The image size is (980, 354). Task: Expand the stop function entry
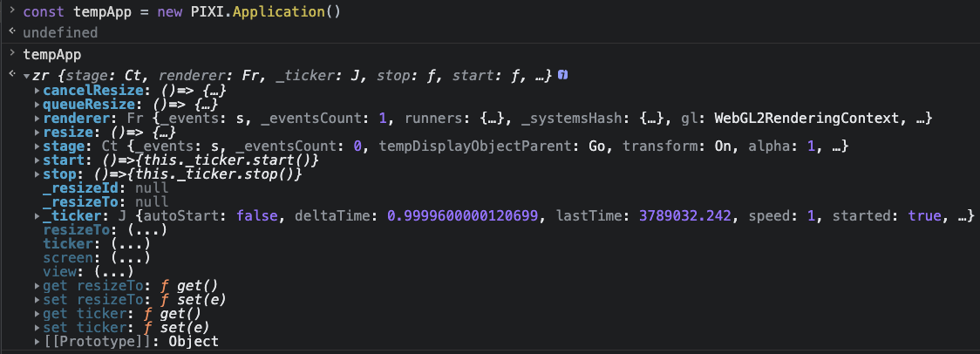(x=38, y=174)
